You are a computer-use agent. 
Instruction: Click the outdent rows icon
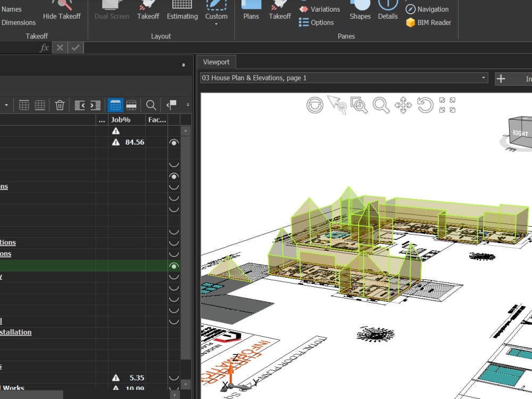click(x=79, y=105)
